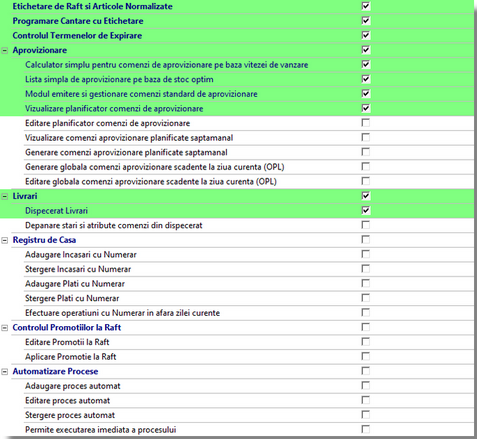Toggle Modul emitere si gestionare comenzi checkbox
The height and width of the screenshot is (439, 477).
coord(366,94)
